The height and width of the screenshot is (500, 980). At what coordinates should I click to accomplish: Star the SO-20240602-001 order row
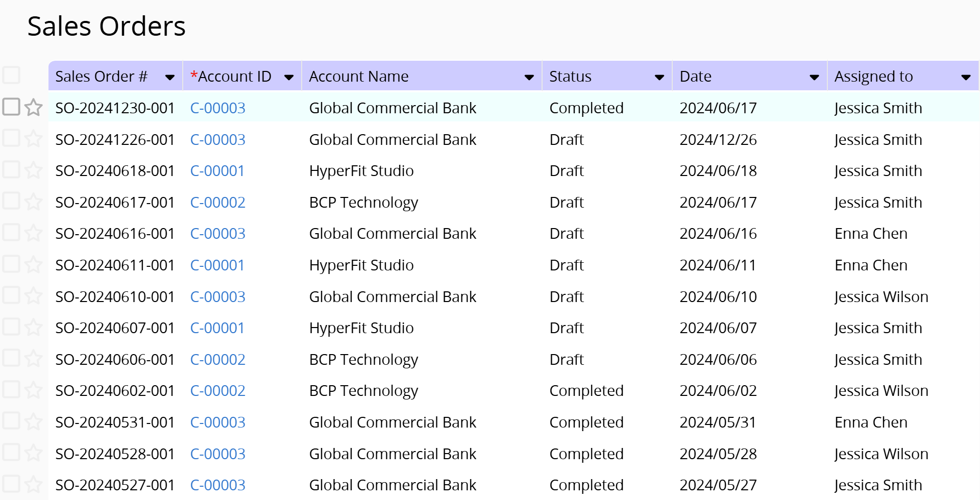[34, 390]
